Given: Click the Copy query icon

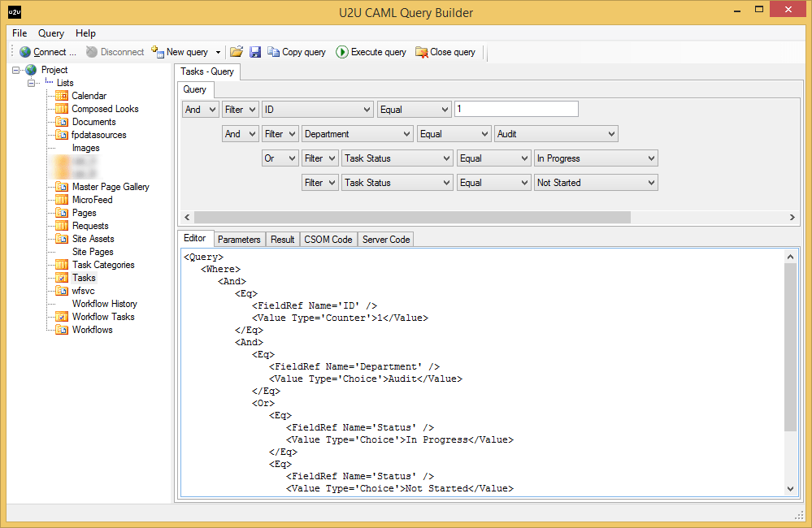Looking at the screenshot, I should [x=273, y=52].
